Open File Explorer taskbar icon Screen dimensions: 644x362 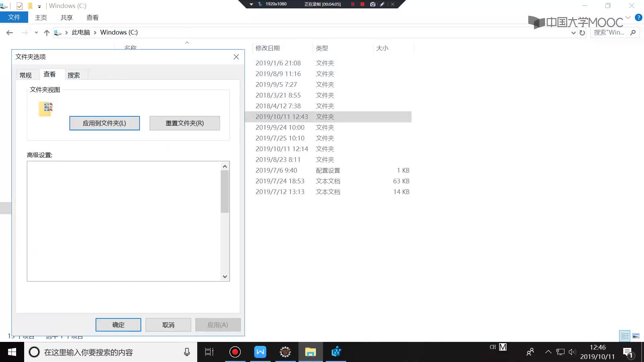click(311, 352)
